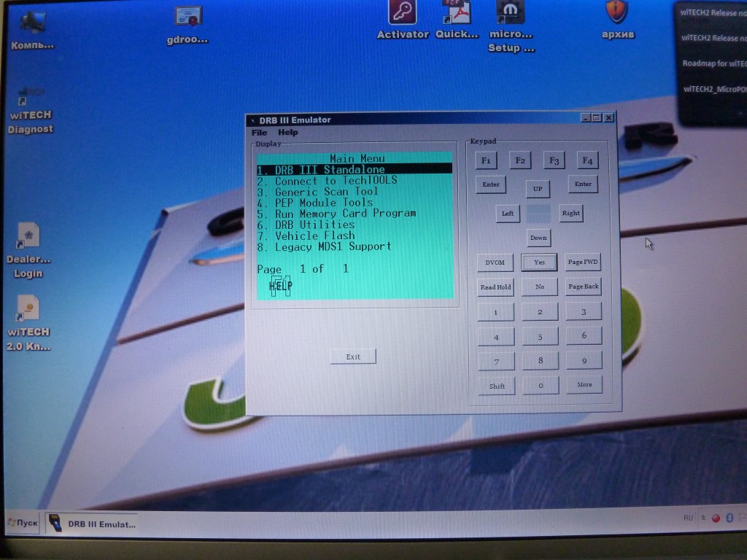
Task: Click the No keypad button
Action: pos(540,287)
